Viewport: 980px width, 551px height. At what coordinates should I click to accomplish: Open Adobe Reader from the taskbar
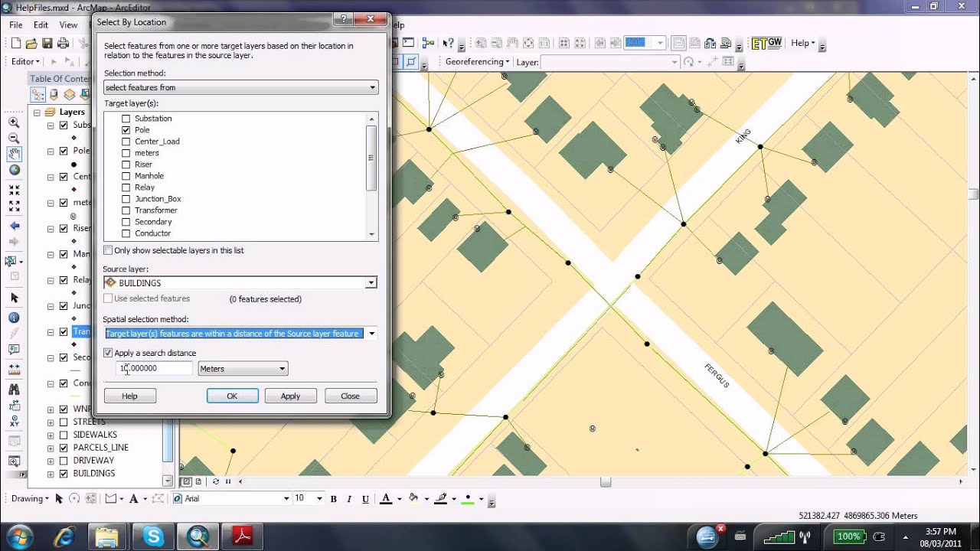(243, 536)
